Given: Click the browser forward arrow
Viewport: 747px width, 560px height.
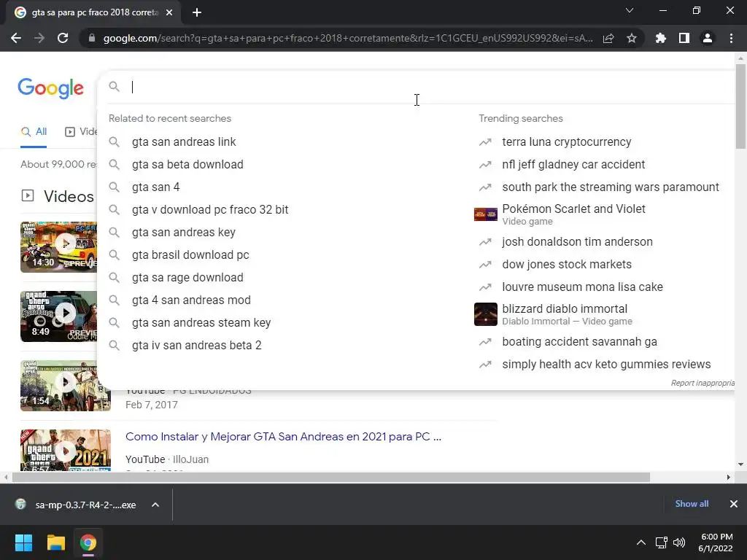Looking at the screenshot, I should (x=39, y=38).
